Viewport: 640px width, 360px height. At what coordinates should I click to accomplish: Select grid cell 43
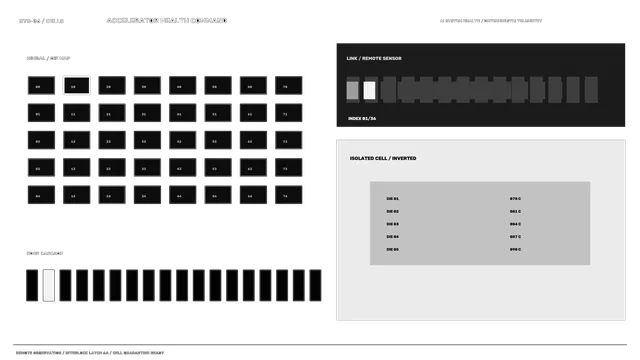pos(182,168)
